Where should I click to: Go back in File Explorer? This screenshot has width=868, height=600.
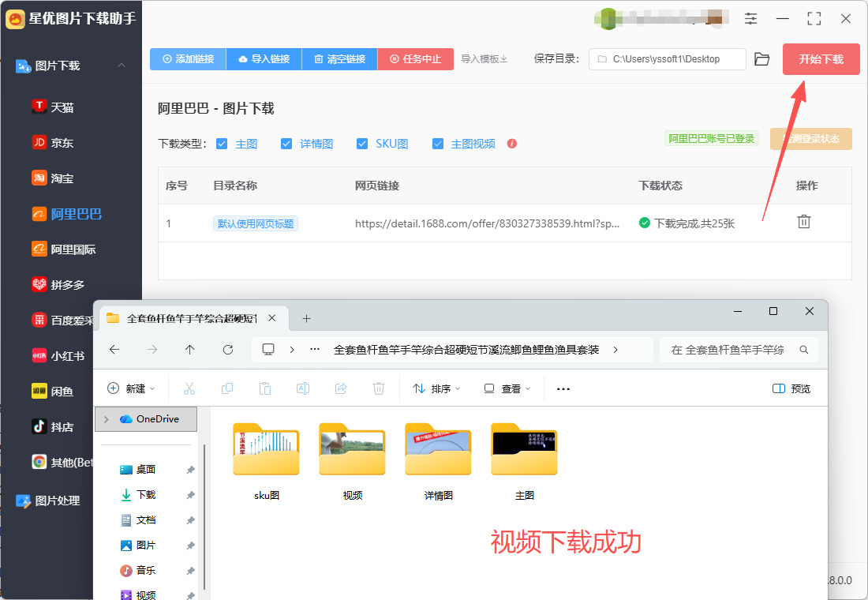114,350
